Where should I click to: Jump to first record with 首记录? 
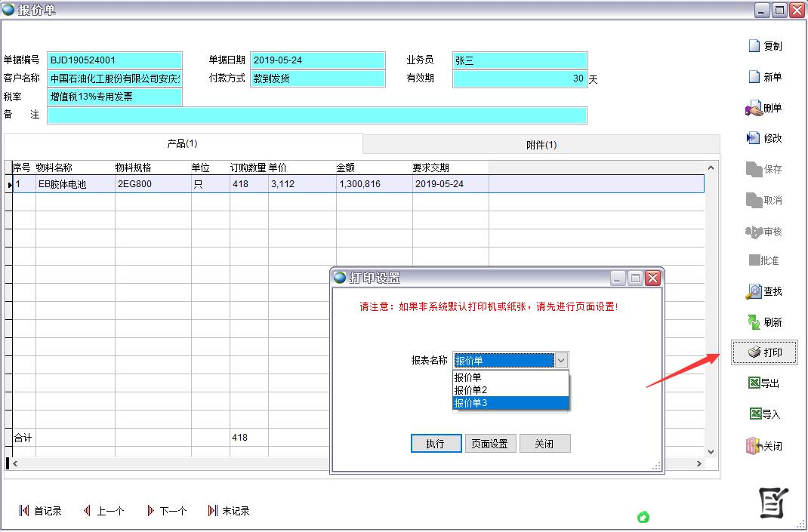tap(40, 511)
